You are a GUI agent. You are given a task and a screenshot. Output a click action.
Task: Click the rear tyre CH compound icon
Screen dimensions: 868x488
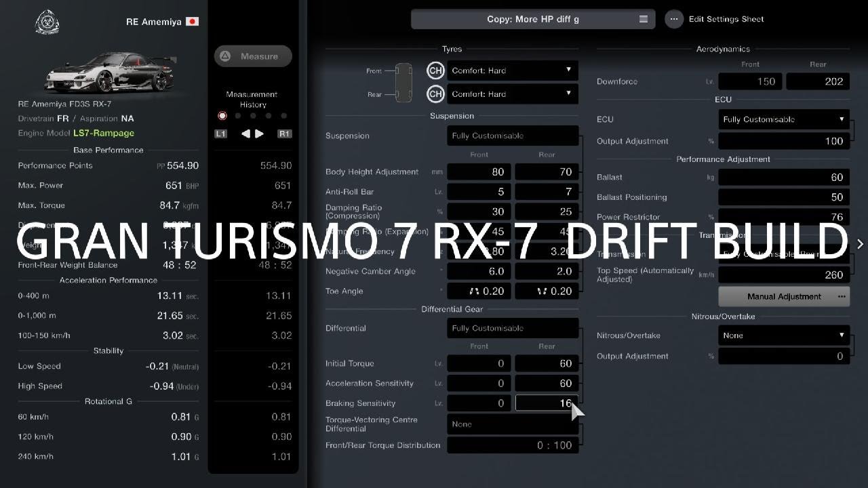point(435,94)
